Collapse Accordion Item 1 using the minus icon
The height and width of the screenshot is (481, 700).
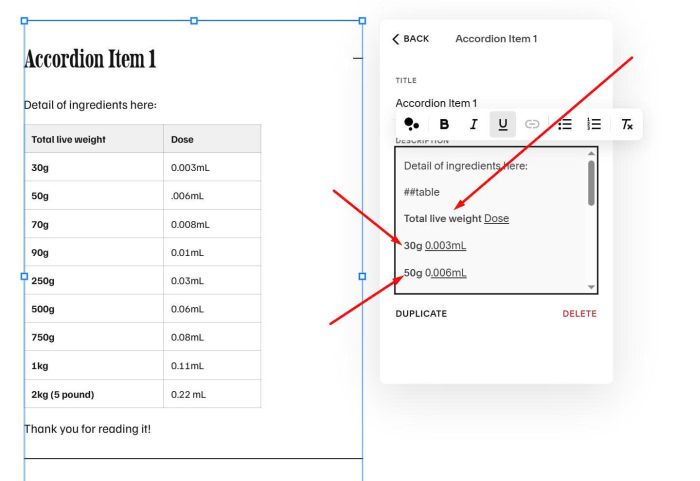pos(357,58)
